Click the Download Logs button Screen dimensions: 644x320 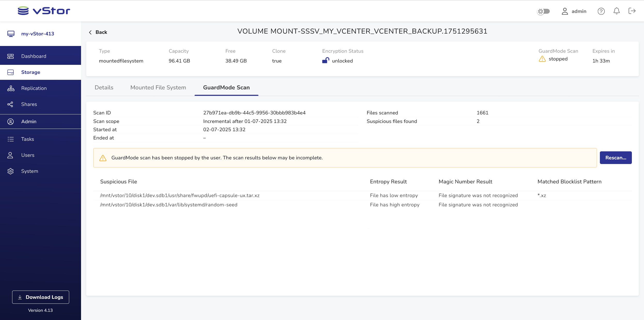(x=41, y=297)
